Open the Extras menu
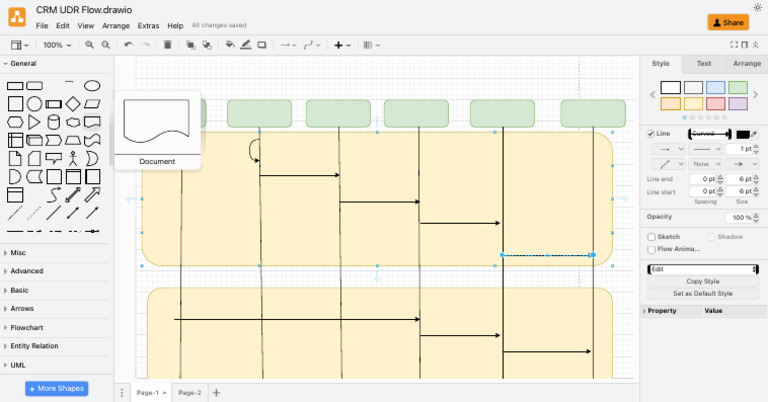 click(x=148, y=25)
